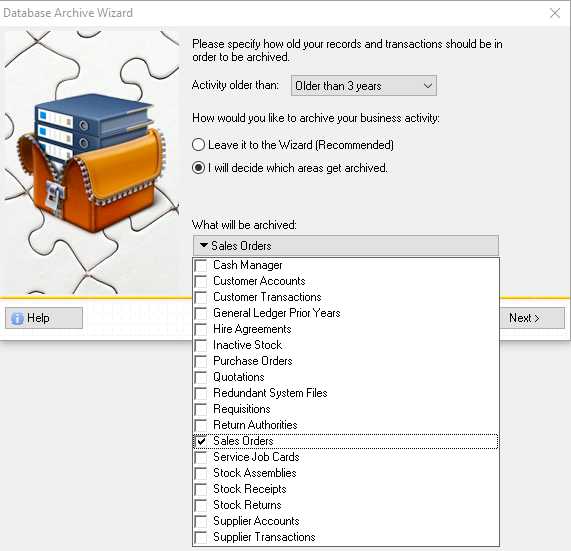Choose Supplier Accounts in the list
571x551 pixels.
click(x=256, y=521)
